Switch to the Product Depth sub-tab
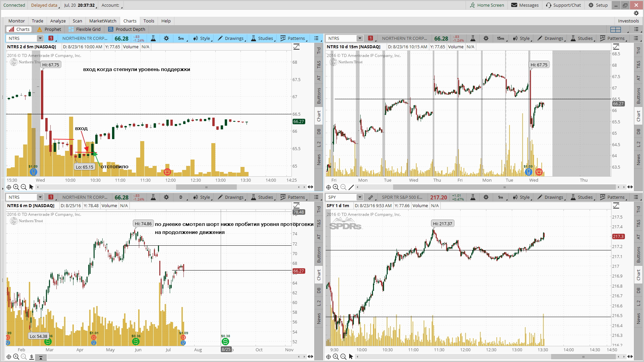The height and width of the screenshot is (362, 644). (127, 29)
